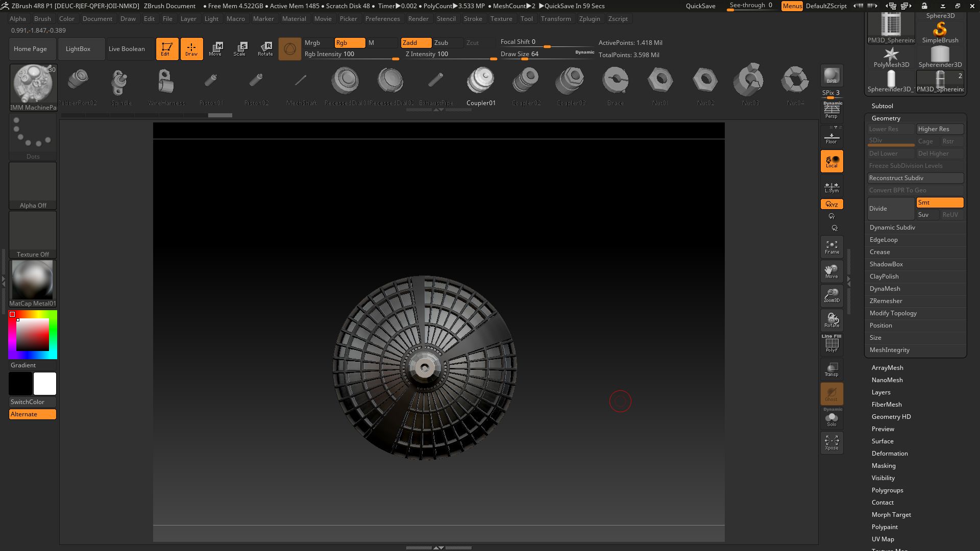Image resolution: width=980 pixels, height=551 pixels.
Task: Select the Edit mode icon
Action: click(x=167, y=49)
